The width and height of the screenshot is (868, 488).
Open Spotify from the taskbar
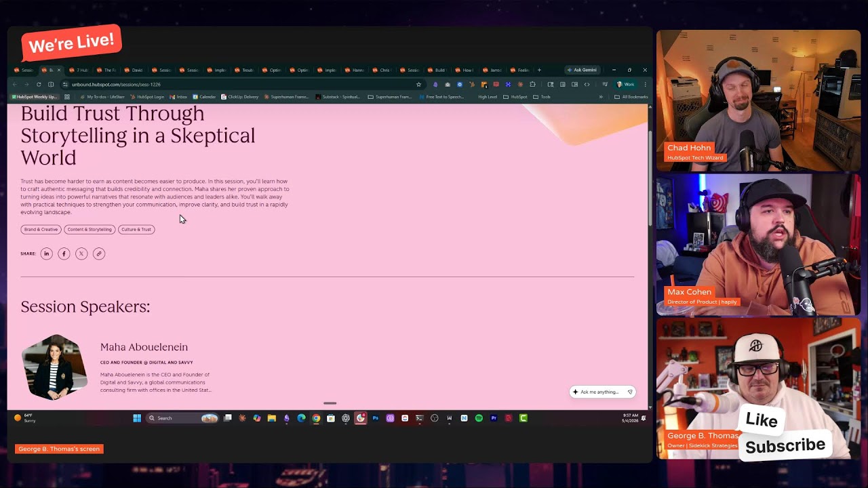(x=479, y=418)
